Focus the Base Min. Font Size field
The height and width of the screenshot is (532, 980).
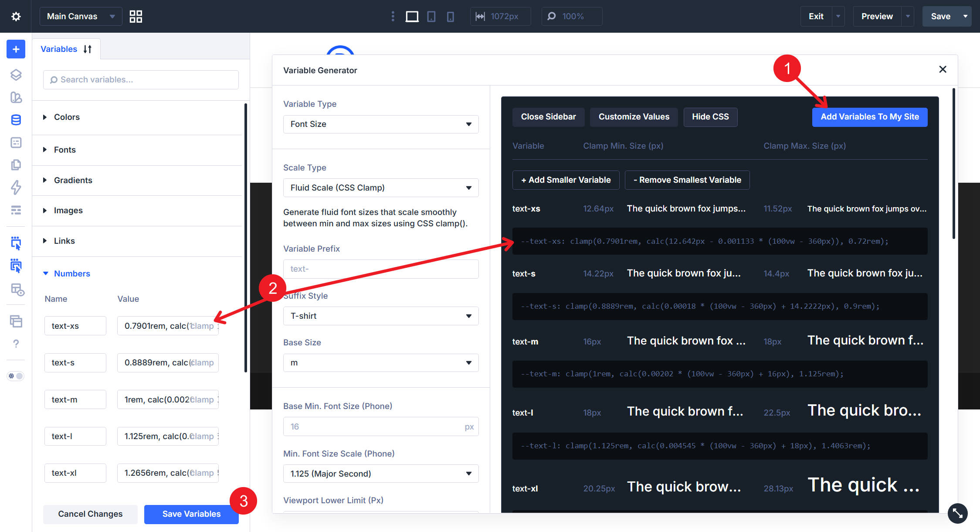[381, 427]
